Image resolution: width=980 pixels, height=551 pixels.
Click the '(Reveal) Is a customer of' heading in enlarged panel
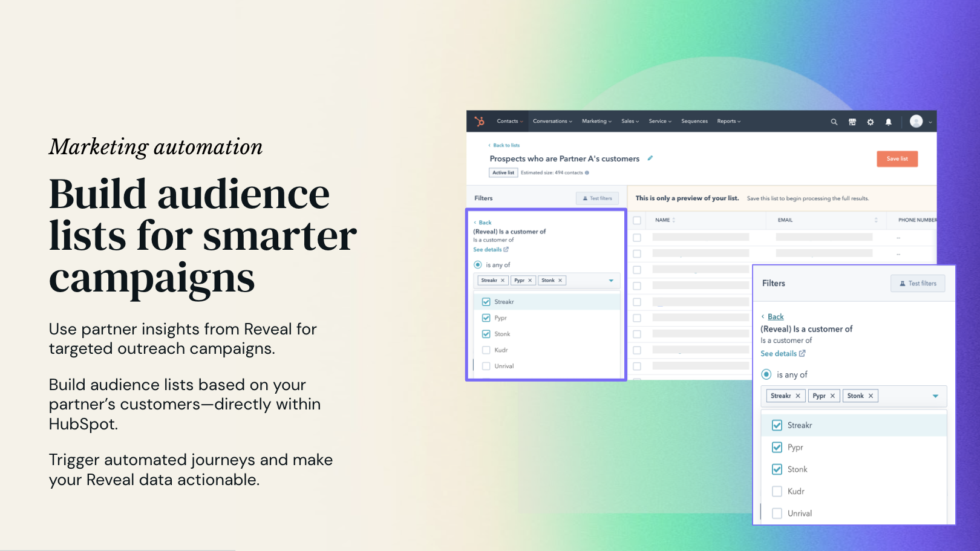[806, 329]
